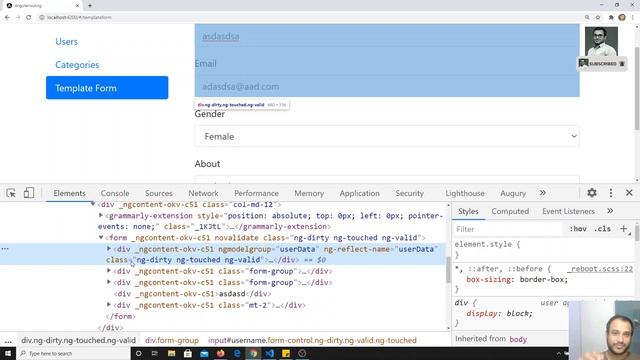This screenshot has height=360, width=640.
Task: Expand the grammarly-extension node
Action: pos(101,215)
